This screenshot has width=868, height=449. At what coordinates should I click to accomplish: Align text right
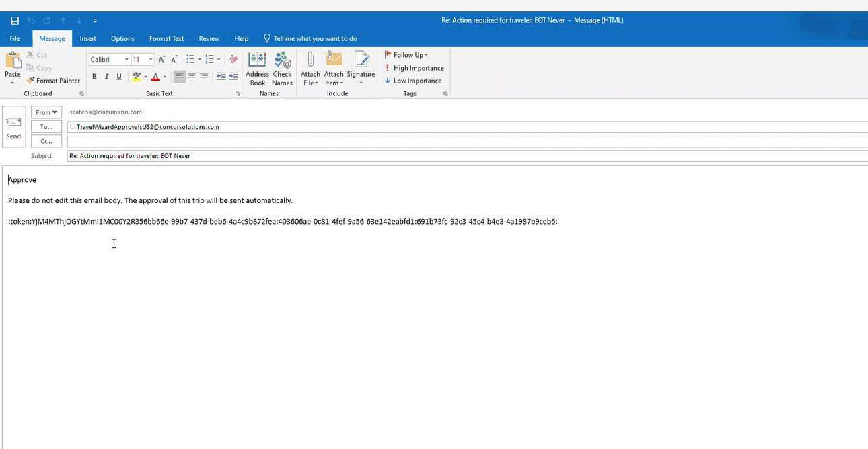click(x=204, y=77)
